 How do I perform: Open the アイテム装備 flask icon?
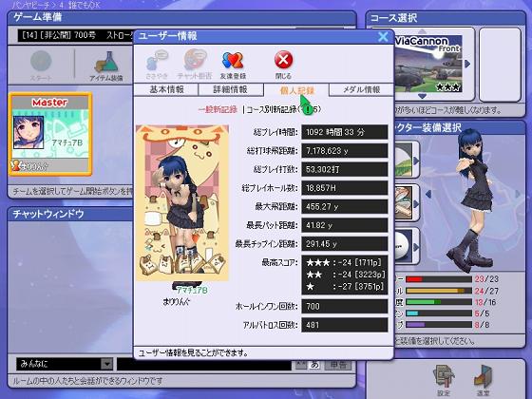pyautogui.click(x=106, y=62)
